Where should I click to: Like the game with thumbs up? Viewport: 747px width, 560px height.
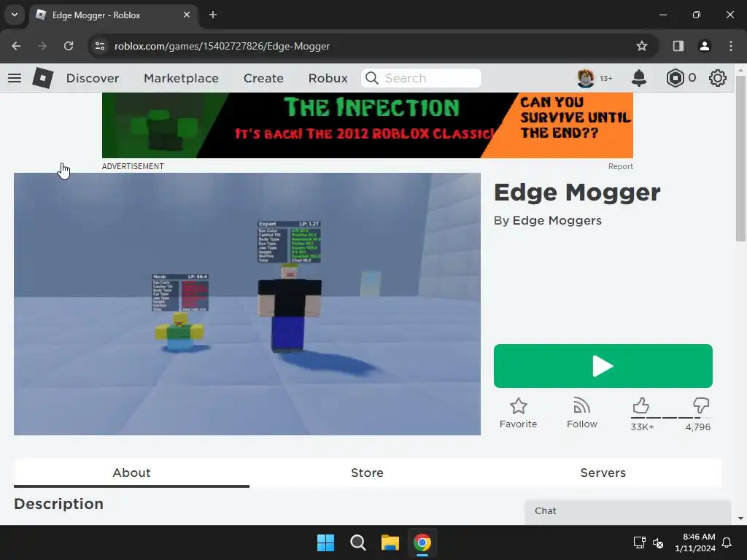pyautogui.click(x=640, y=405)
